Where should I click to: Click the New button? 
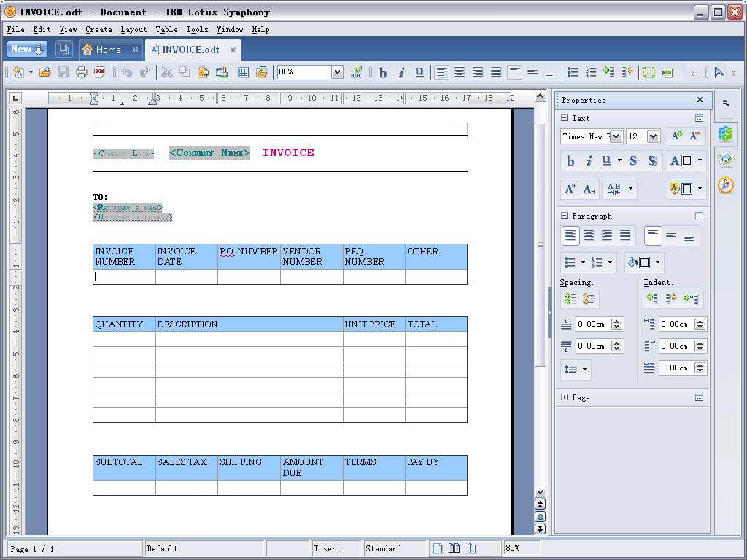tap(27, 49)
